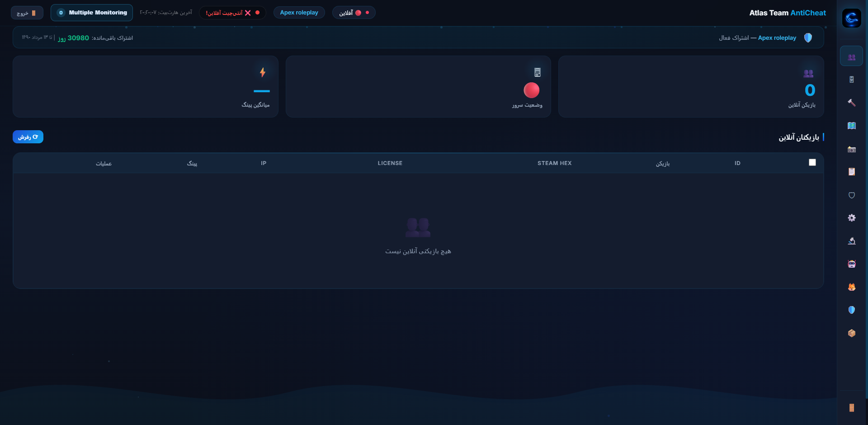868x425 pixels.
Task: Open the clipboard logs sidebar icon
Action: [851, 172]
